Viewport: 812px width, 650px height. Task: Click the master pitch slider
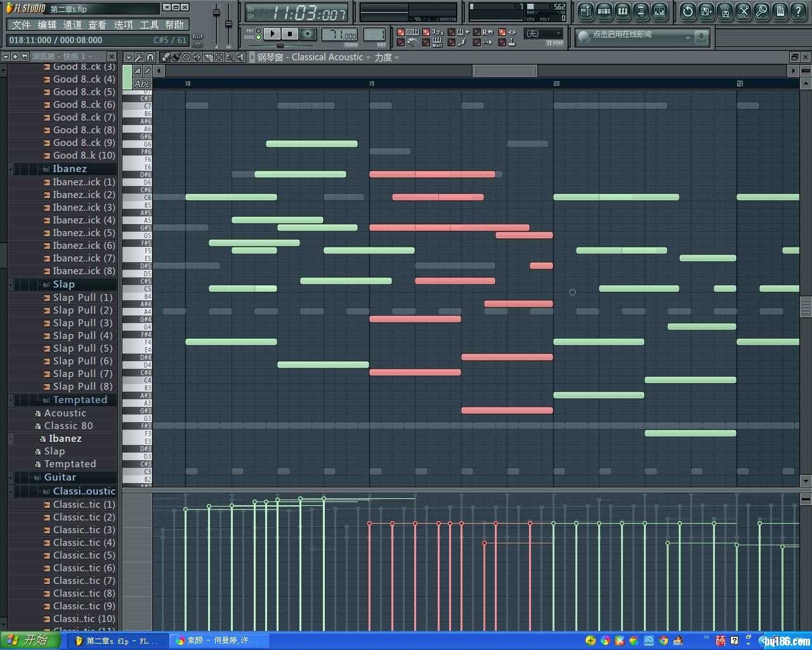point(229,24)
